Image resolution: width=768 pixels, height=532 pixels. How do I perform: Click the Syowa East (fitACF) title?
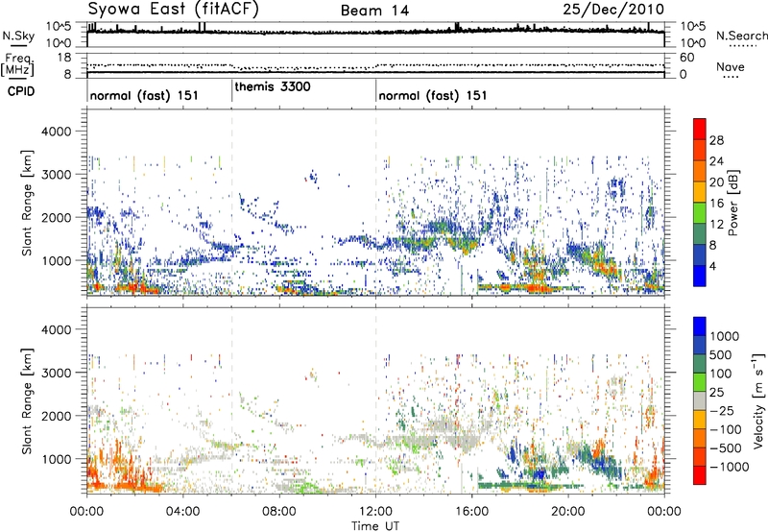click(174, 10)
